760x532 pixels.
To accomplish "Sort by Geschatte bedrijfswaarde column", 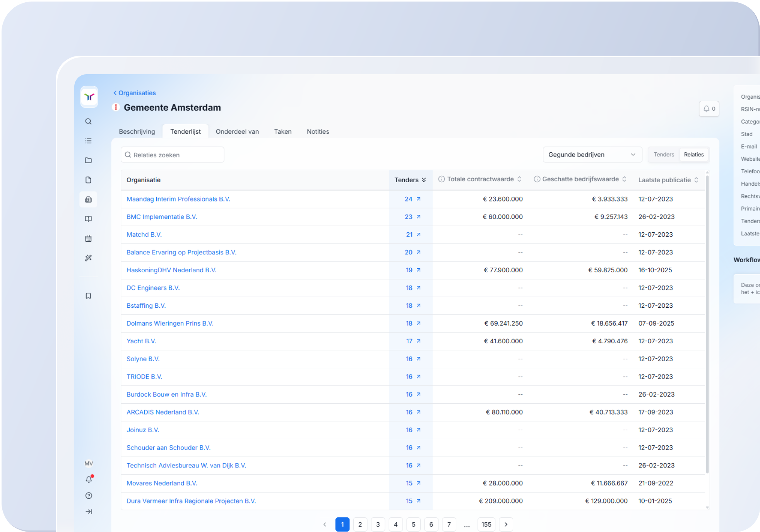I will coord(624,179).
